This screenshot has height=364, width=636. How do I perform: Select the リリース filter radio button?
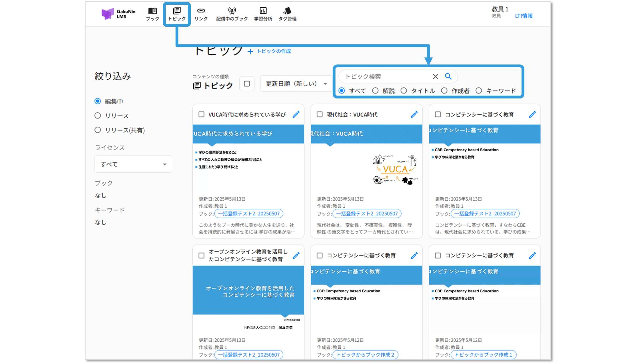point(98,116)
